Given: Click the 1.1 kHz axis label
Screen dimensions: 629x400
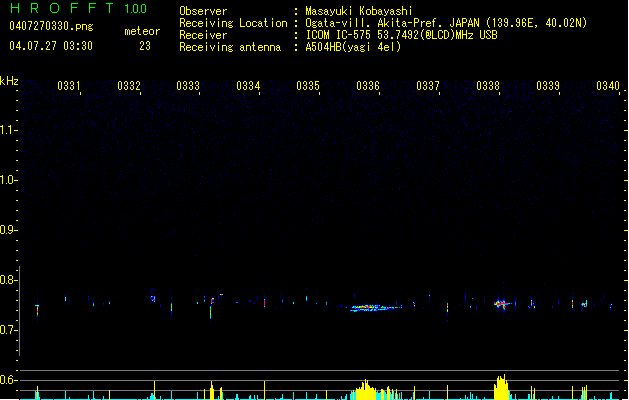Looking at the screenshot, I should tap(8, 130).
